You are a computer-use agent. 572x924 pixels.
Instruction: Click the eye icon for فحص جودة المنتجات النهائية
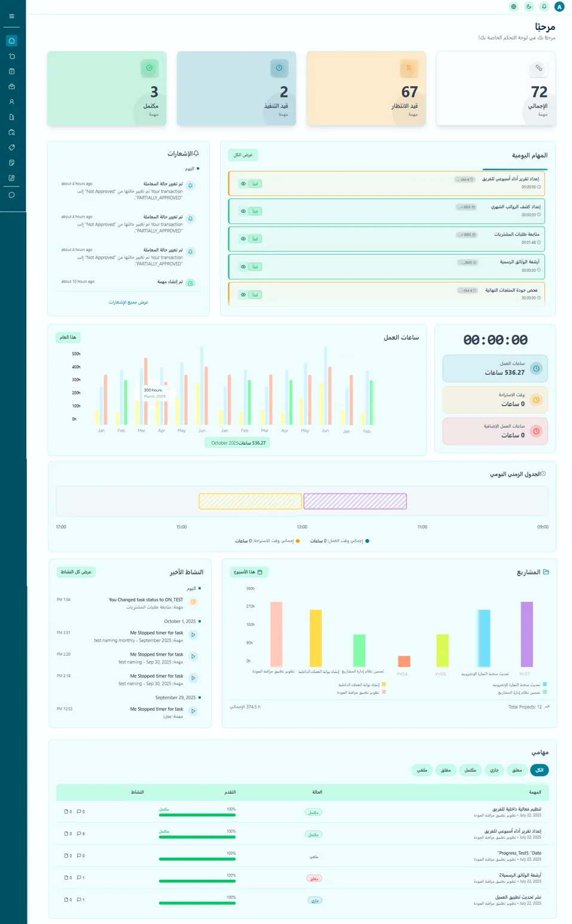(243, 295)
